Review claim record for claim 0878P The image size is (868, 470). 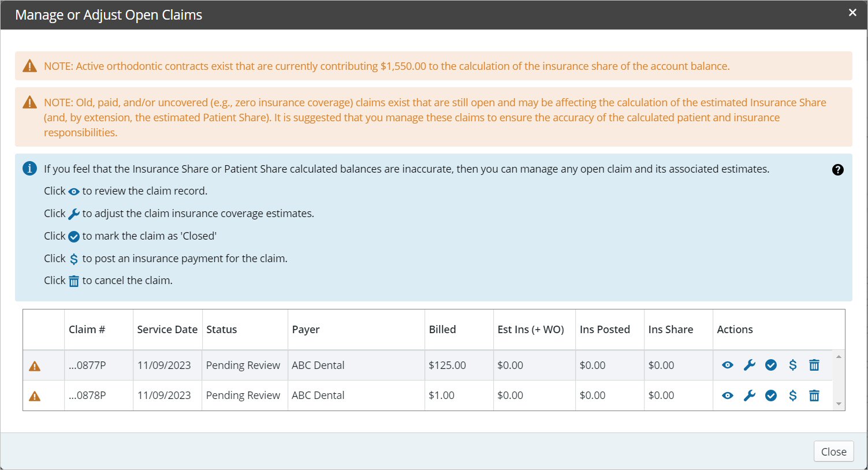pyautogui.click(x=728, y=396)
